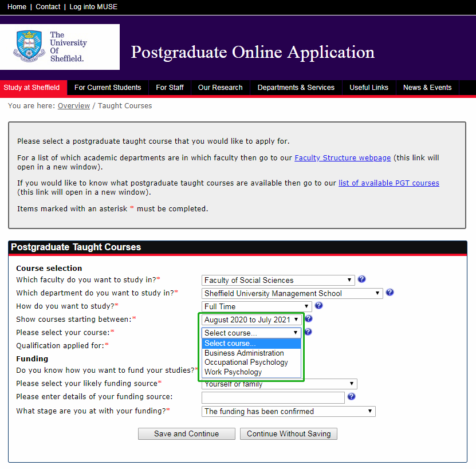
Task: Go to the Overview breadcrumb link
Action: (74, 105)
